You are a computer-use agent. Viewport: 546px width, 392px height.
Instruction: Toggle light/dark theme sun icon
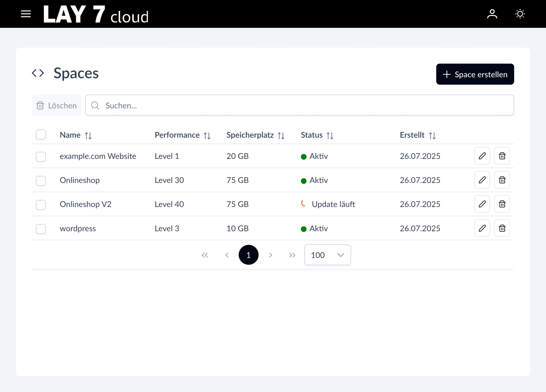pos(520,14)
